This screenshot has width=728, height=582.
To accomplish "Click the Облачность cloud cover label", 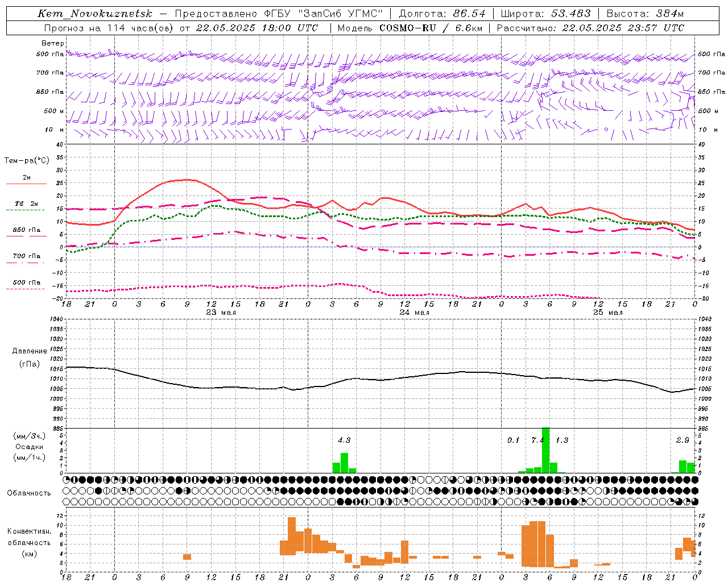I will [29, 493].
